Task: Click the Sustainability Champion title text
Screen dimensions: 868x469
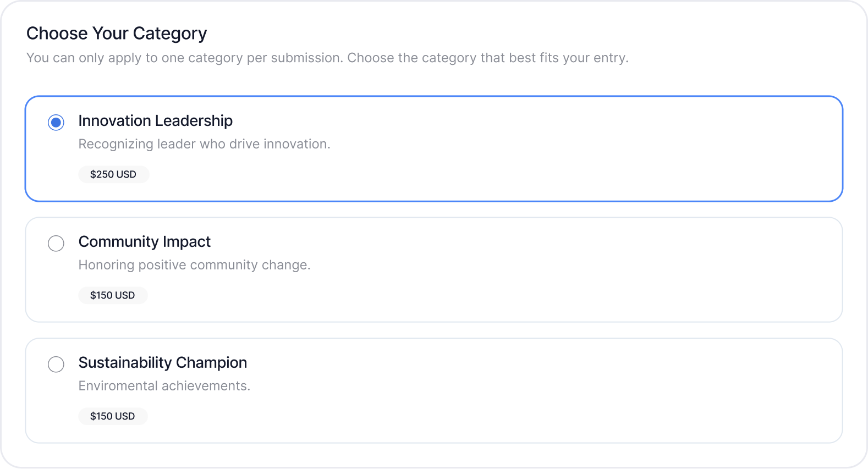Action: point(163,363)
